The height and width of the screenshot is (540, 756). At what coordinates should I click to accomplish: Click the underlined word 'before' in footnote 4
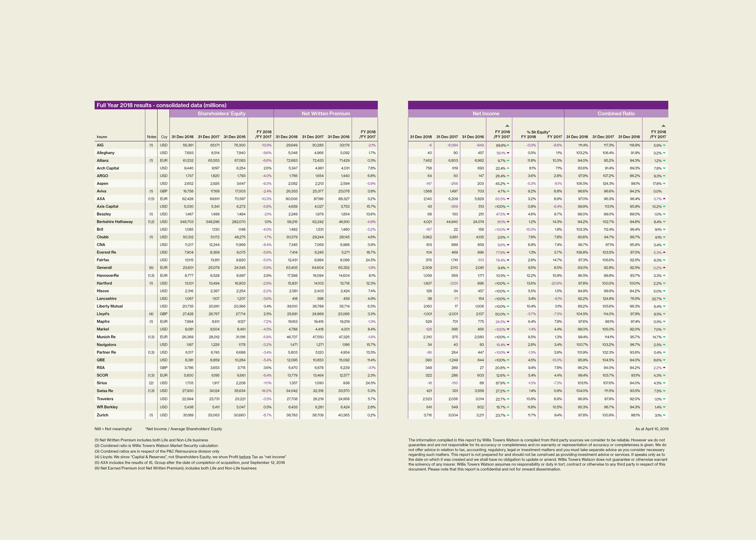245,457
